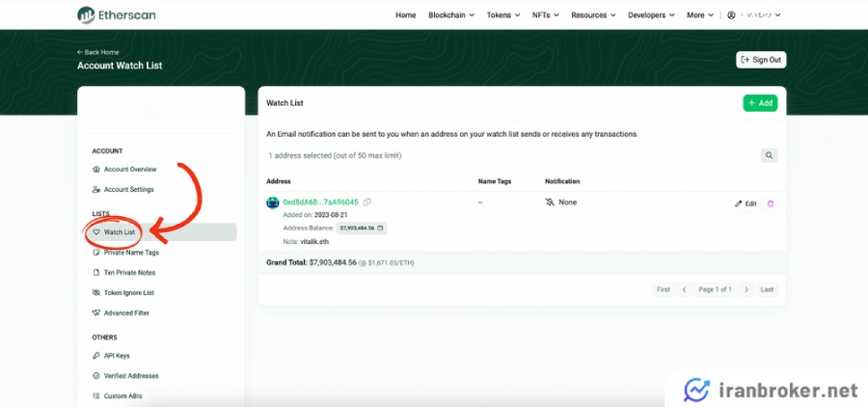Click the notification None bell icon
This screenshot has width=868, height=407.
coord(550,203)
